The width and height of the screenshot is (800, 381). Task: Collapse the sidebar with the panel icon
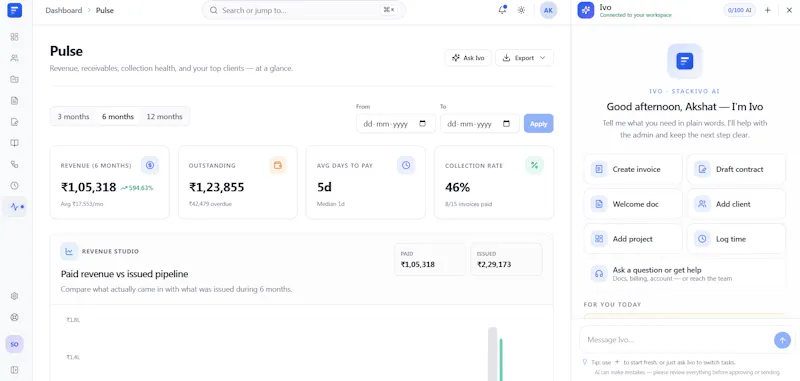point(14,370)
